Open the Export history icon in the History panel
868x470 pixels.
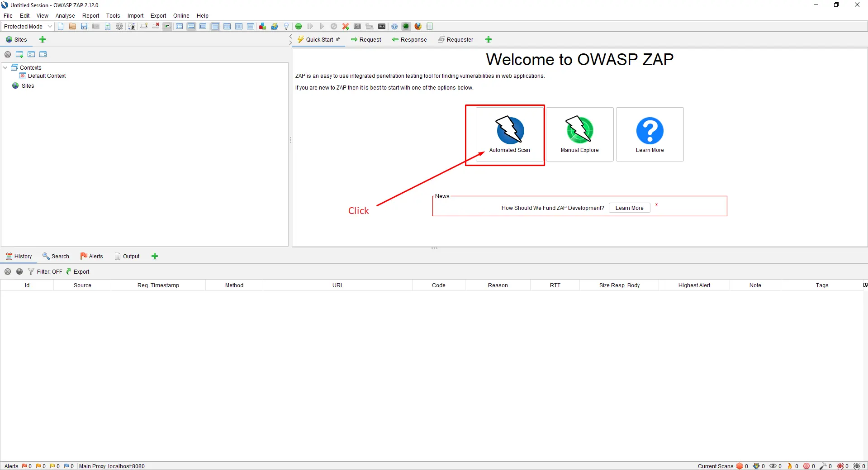tap(78, 271)
